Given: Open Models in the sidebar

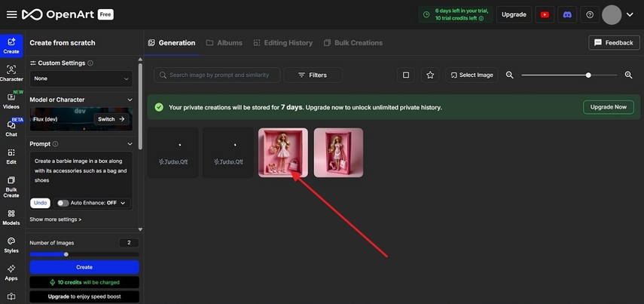Looking at the screenshot, I should pos(11,217).
